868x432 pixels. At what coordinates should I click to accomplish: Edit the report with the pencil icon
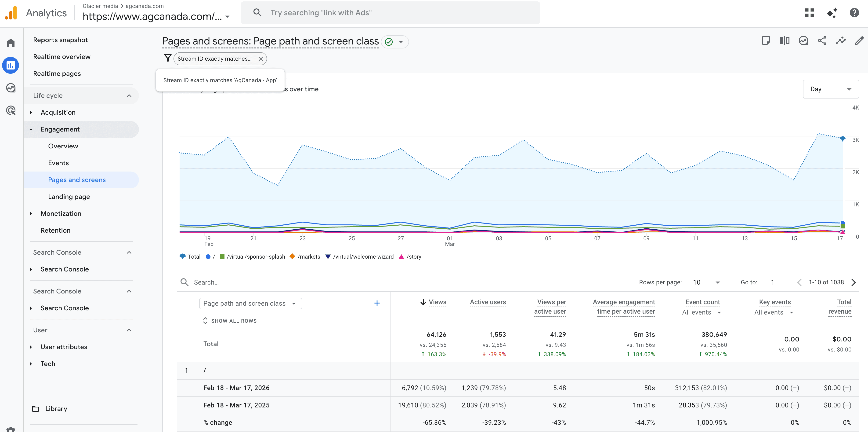860,40
